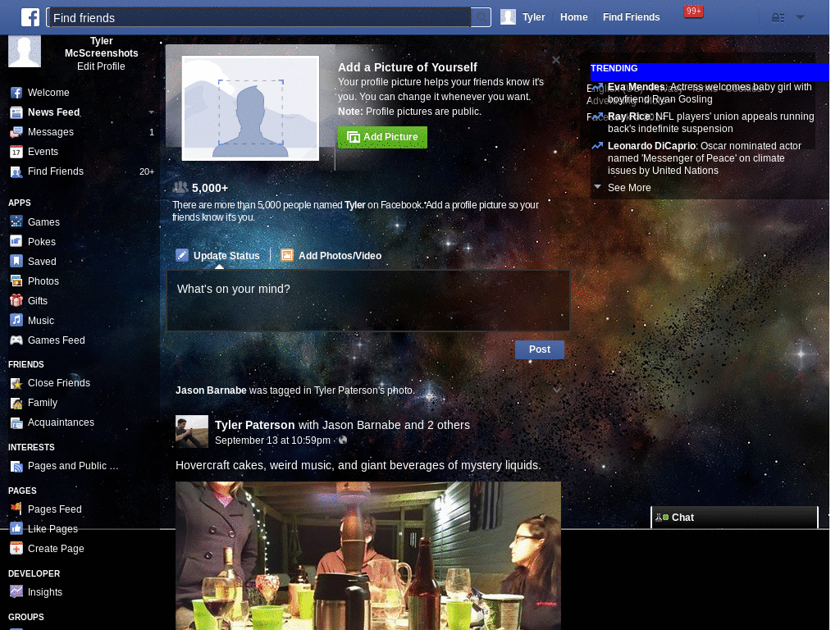Image resolution: width=840 pixels, height=630 pixels.
Task: Click the Acquaintances icon
Action: coord(16,422)
